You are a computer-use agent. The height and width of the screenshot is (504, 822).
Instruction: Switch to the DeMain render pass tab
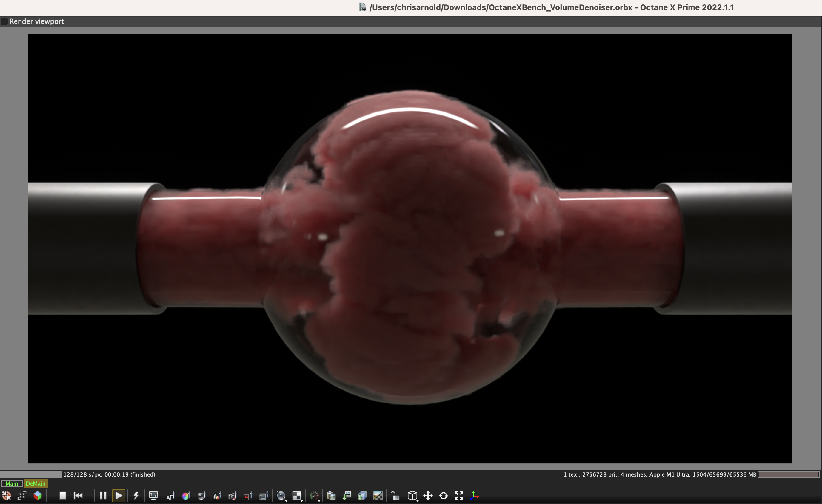point(35,483)
